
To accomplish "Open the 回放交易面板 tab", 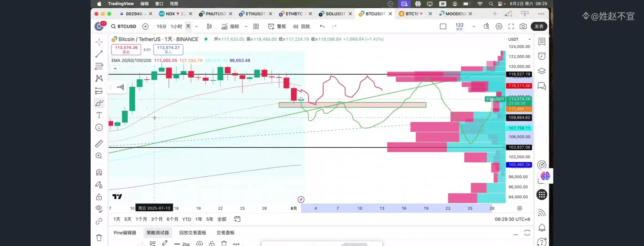I will click(193, 233).
